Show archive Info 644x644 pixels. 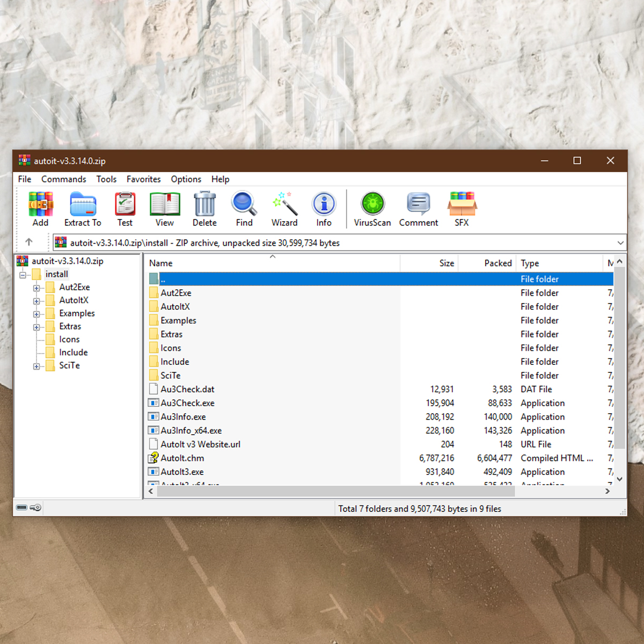click(324, 209)
